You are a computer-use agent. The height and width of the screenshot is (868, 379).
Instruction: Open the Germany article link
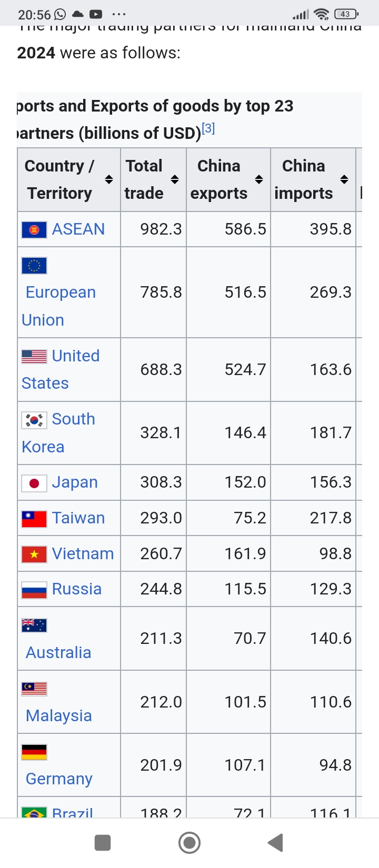click(59, 779)
